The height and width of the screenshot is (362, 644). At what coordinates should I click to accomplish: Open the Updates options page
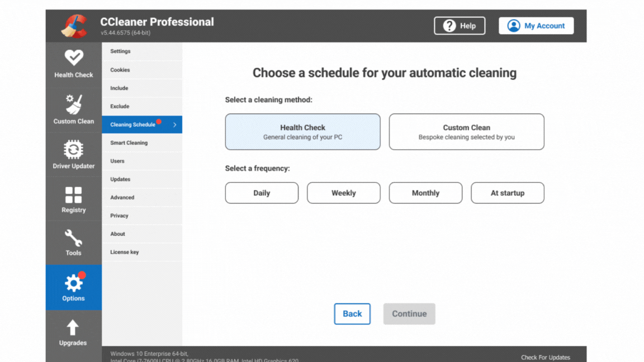coord(142,179)
